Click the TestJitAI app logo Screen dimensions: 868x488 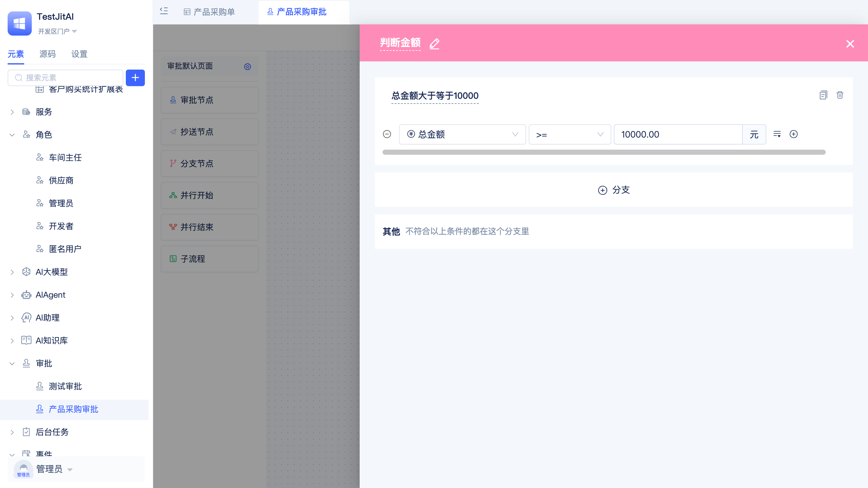20,23
